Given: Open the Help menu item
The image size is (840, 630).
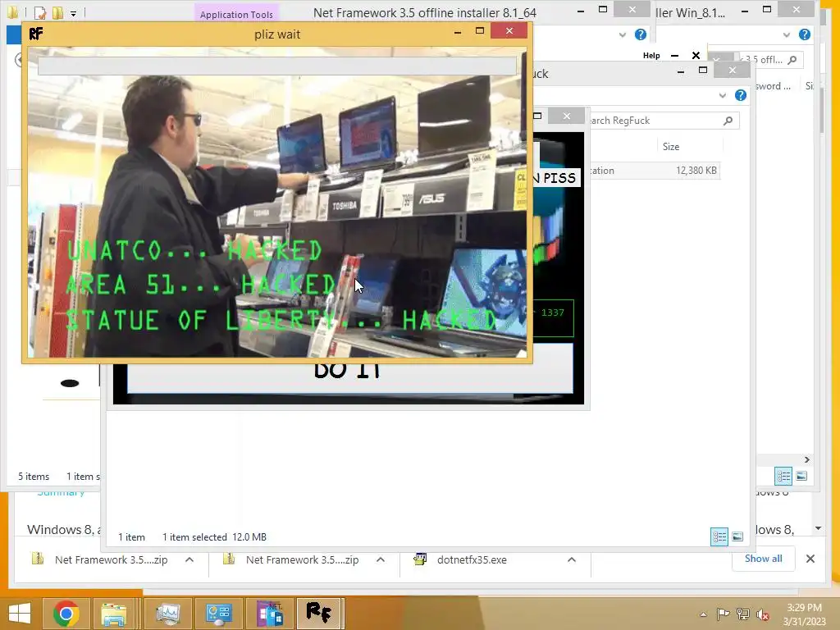Looking at the screenshot, I should 651,55.
